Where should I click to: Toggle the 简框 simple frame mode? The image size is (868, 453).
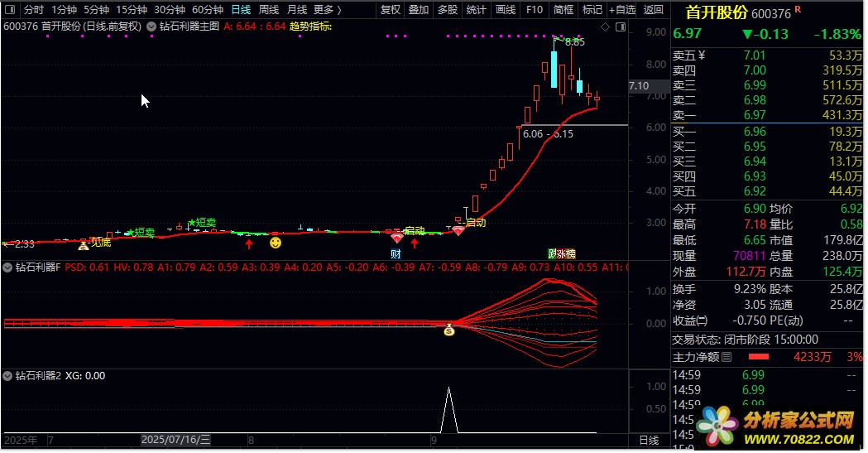click(563, 9)
